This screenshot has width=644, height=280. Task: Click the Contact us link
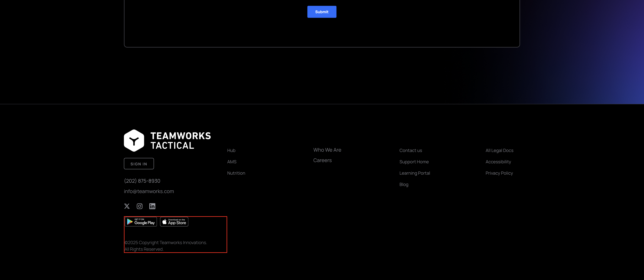pyautogui.click(x=411, y=151)
